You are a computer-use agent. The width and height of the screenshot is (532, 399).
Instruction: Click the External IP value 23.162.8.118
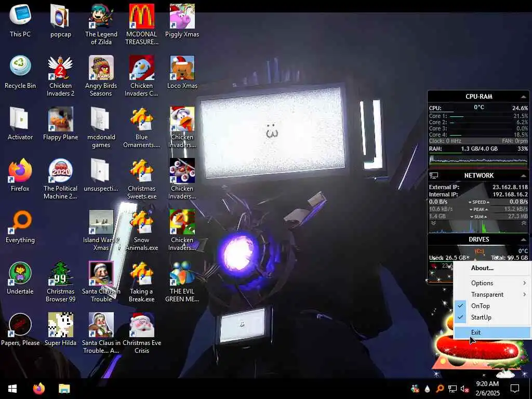pyautogui.click(x=510, y=187)
